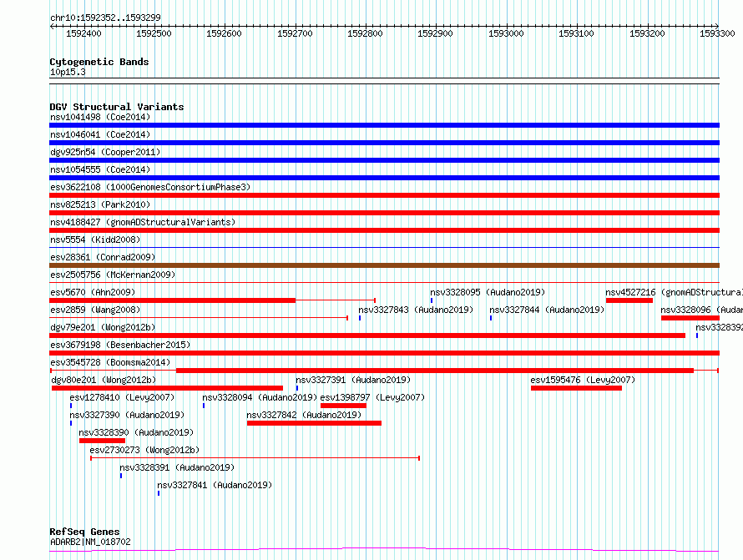Click the nsv3327842 (Audano2019) red bar
Image resolution: width=743 pixels, height=560 pixels.
(314, 423)
